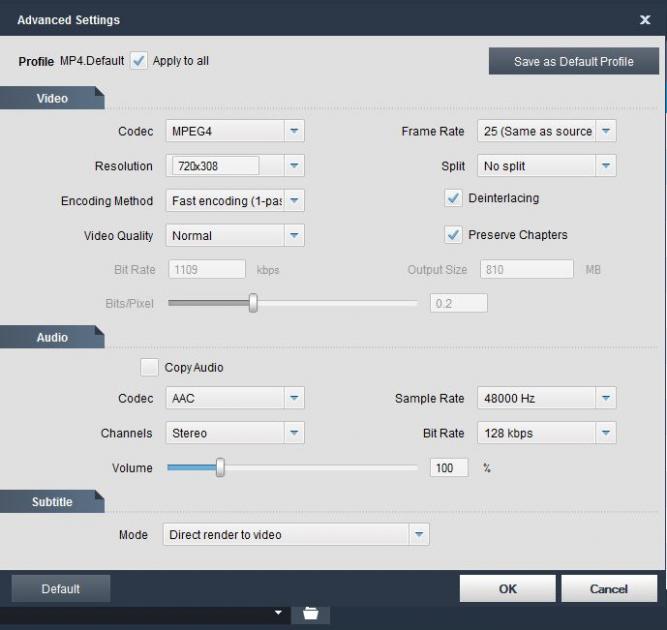The height and width of the screenshot is (630, 667).
Task: Change Video Quality from Normal
Action: (293, 236)
